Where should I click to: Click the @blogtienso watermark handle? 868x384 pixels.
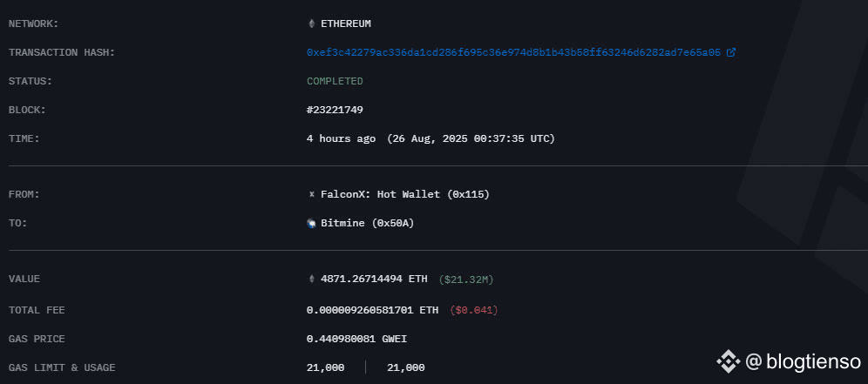[804, 362]
